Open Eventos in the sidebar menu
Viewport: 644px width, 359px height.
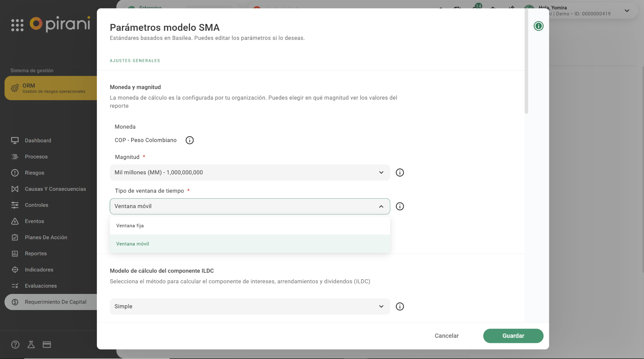coord(35,221)
